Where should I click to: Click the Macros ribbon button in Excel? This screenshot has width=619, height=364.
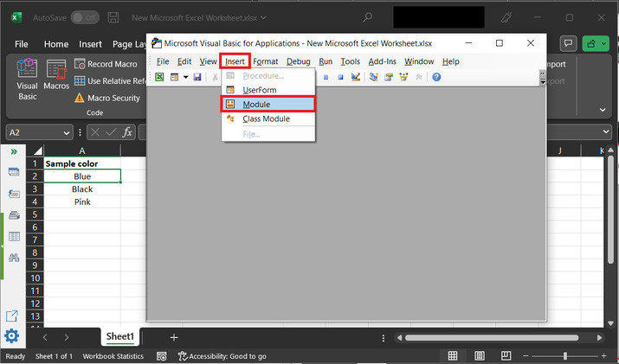point(56,75)
